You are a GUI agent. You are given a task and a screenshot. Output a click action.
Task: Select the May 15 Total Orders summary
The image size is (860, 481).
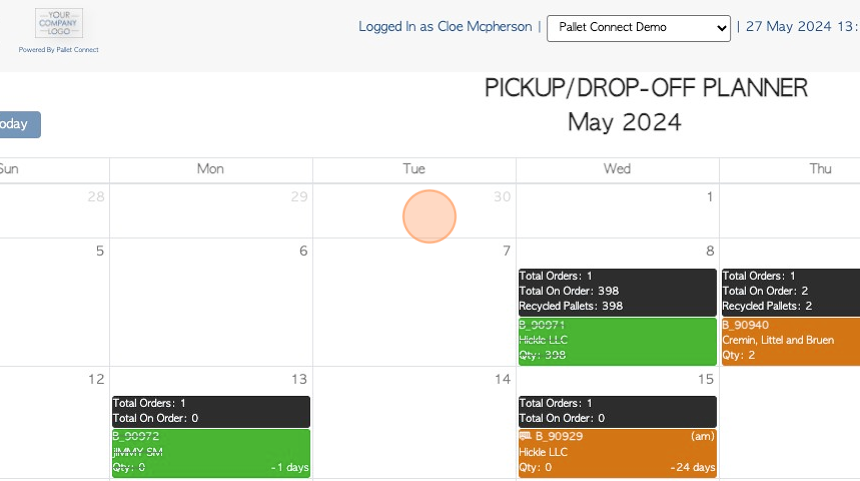click(618, 411)
